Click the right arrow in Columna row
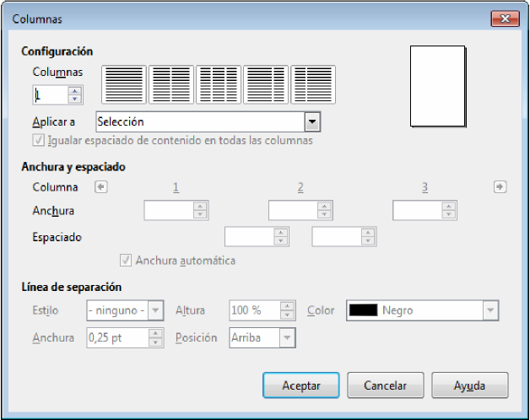This screenshot has width=530, height=420. click(x=500, y=187)
